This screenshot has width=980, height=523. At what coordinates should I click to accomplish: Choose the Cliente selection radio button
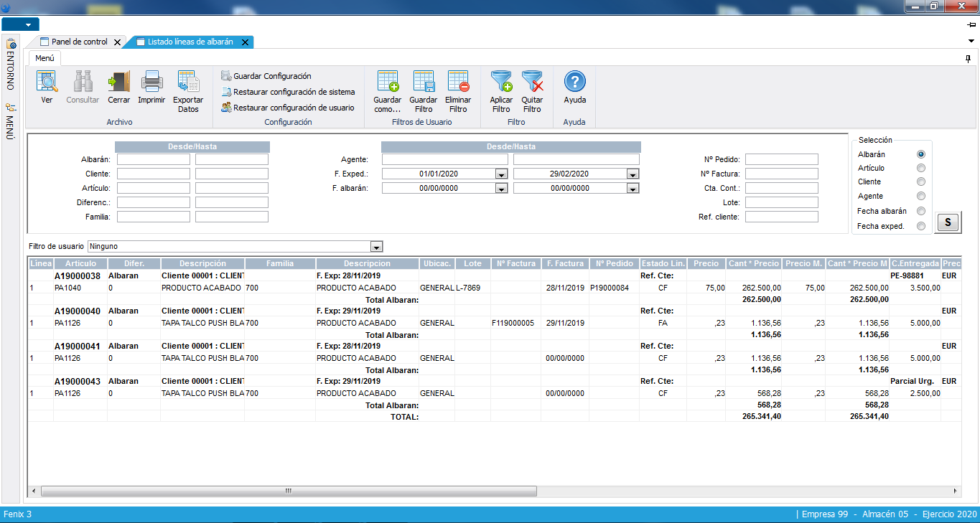pos(921,182)
